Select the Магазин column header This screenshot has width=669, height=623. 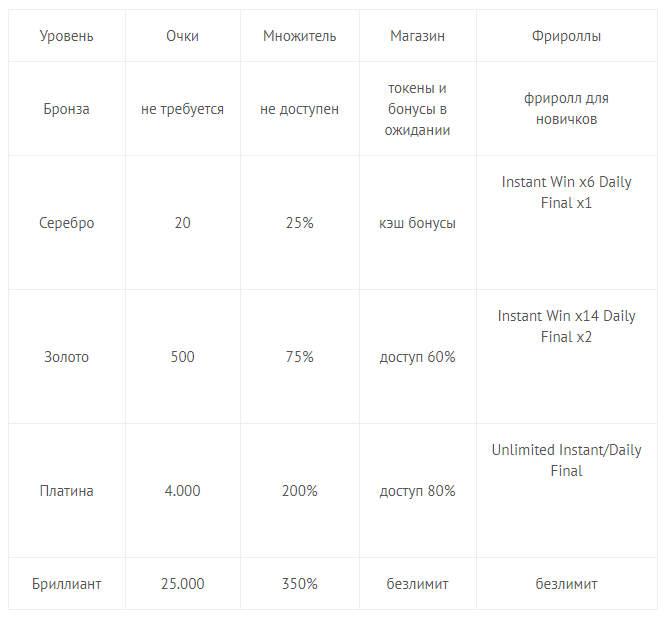coord(417,36)
